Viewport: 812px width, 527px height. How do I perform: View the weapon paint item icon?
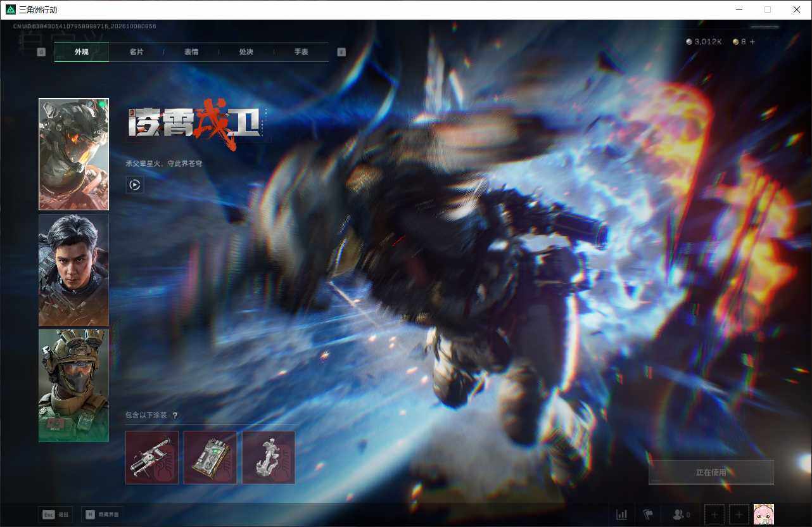pyautogui.click(x=152, y=457)
